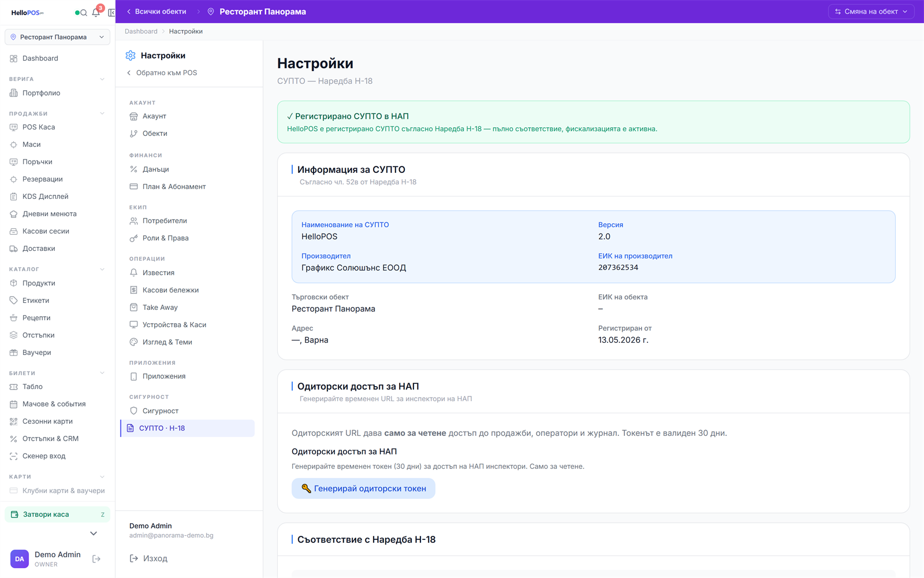Click the Обекти branch icon
The height and width of the screenshot is (578, 924).
(133, 134)
